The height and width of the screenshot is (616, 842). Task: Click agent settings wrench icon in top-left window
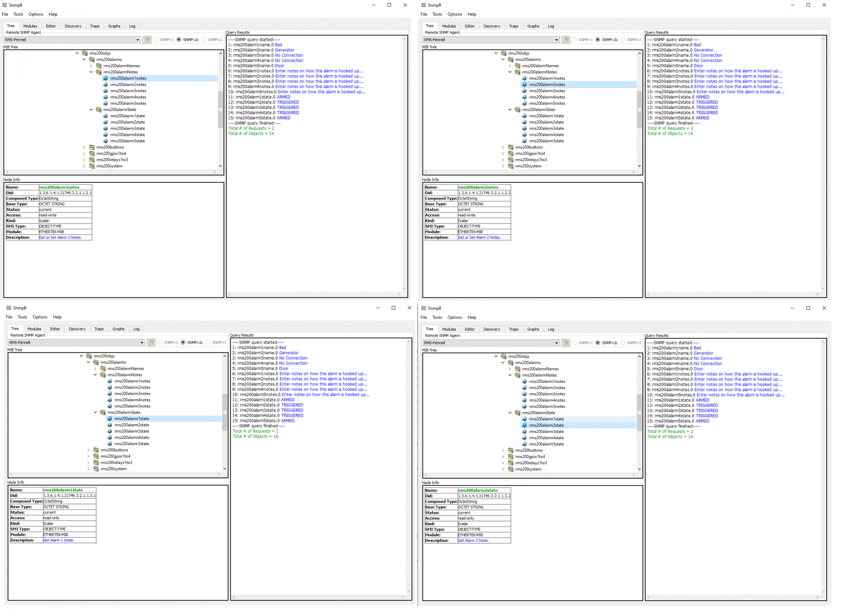[x=147, y=40]
